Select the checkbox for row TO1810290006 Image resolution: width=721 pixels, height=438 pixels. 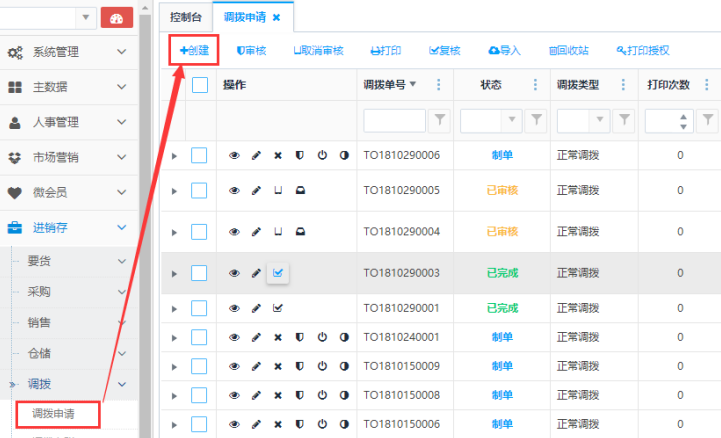pos(199,155)
